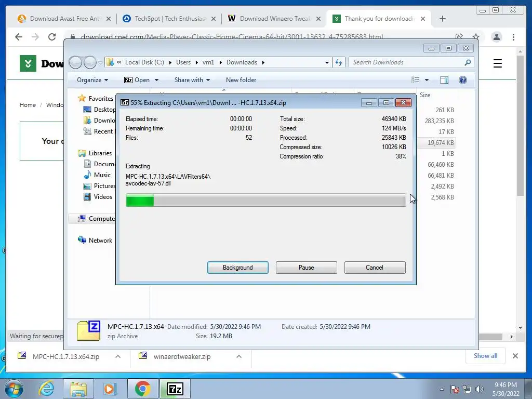Click vm1 in the address breadcrumb

click(208, 62)
